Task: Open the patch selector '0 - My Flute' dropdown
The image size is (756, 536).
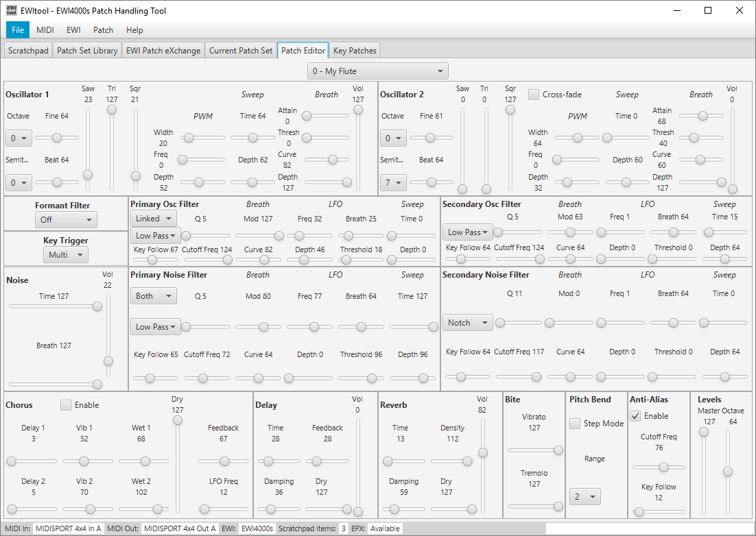Action: [377, 71]
